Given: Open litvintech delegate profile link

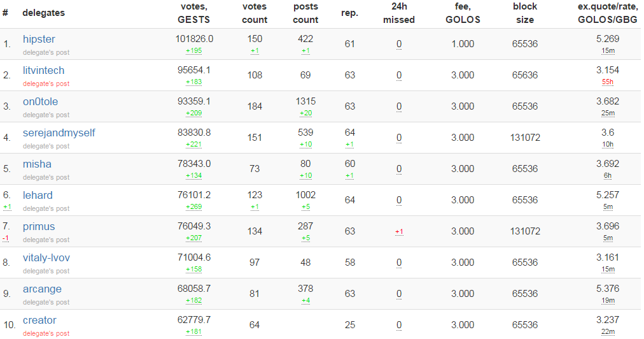Looking at the screenshot, I should point(43,71).
